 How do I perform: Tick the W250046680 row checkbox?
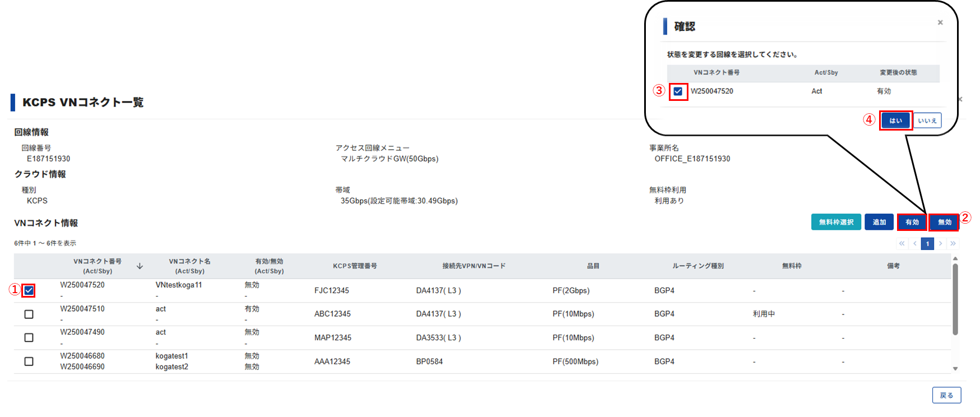tap(29, 362)
